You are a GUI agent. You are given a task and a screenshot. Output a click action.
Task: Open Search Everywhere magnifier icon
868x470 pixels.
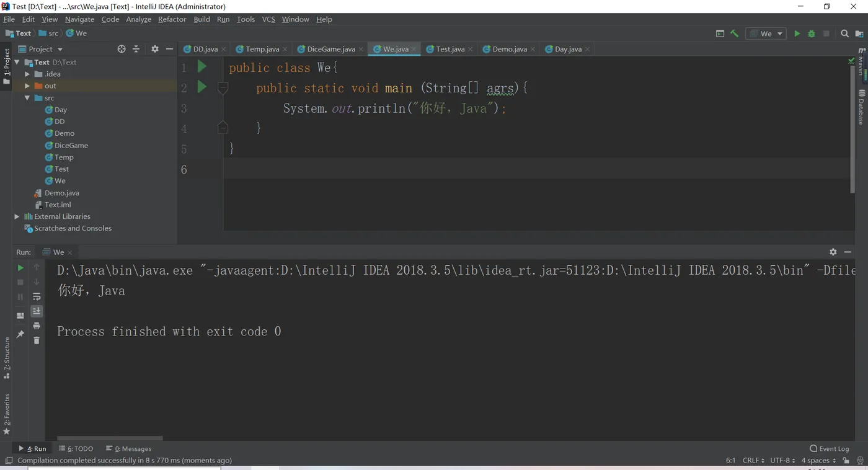point(844,33)
